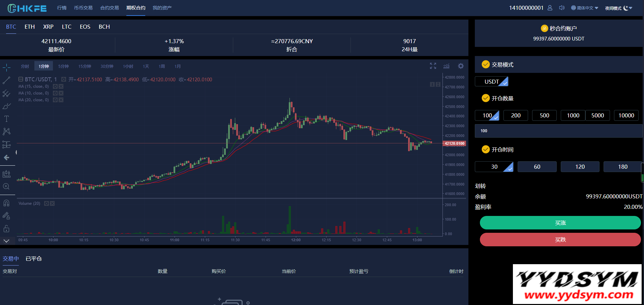Choose 60 seconds open time
Image resolution: width=644 pixels, height=305 pixels.
coord(537,167)
